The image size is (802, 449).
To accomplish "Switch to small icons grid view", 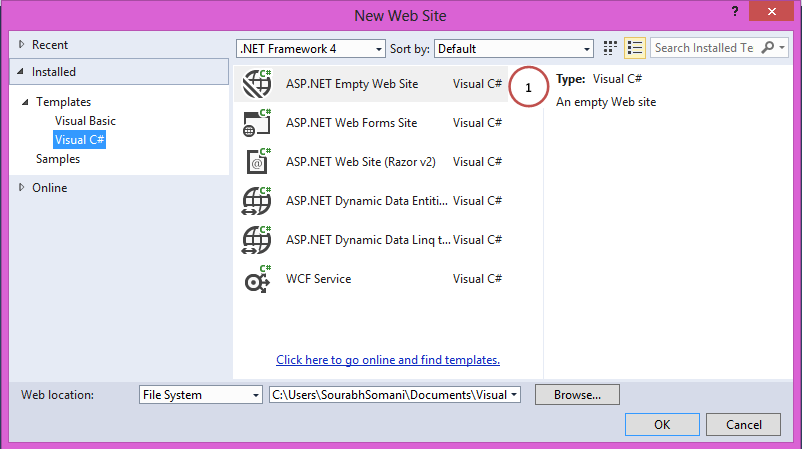I will point(610,48).
